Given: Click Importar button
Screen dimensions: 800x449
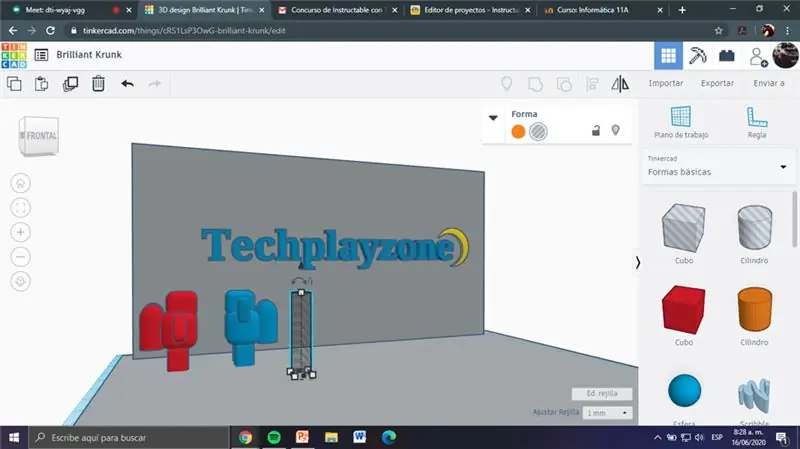Looking at the screenshot, I should click(666, 83).
